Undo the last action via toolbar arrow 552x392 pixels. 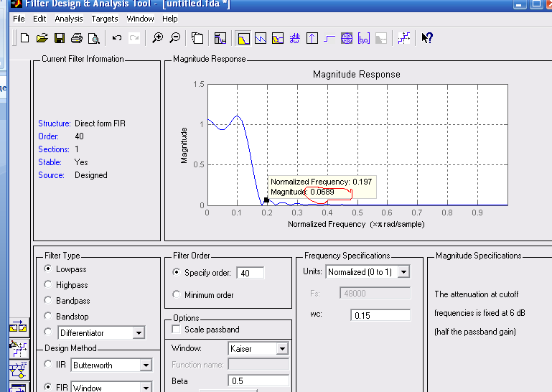117,37
